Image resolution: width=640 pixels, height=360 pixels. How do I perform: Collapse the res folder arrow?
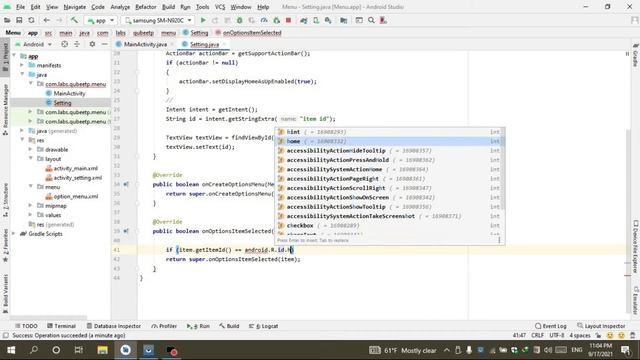22,140
